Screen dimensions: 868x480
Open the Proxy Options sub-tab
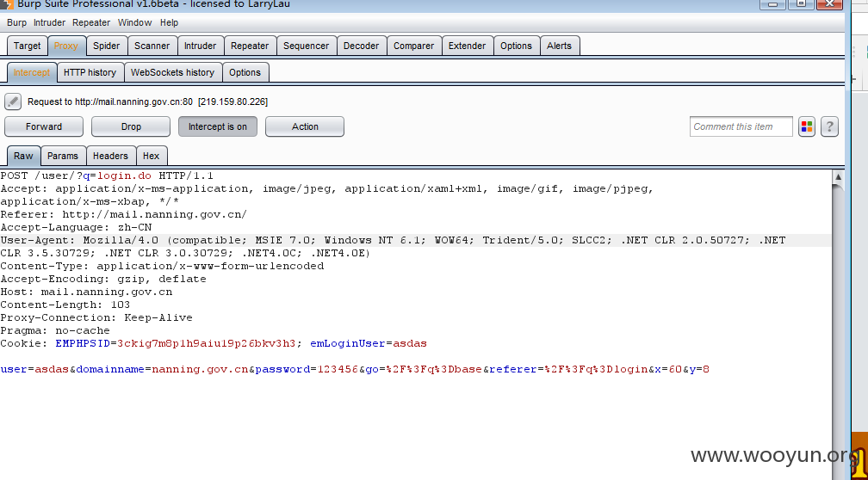[x=245, y=72]
